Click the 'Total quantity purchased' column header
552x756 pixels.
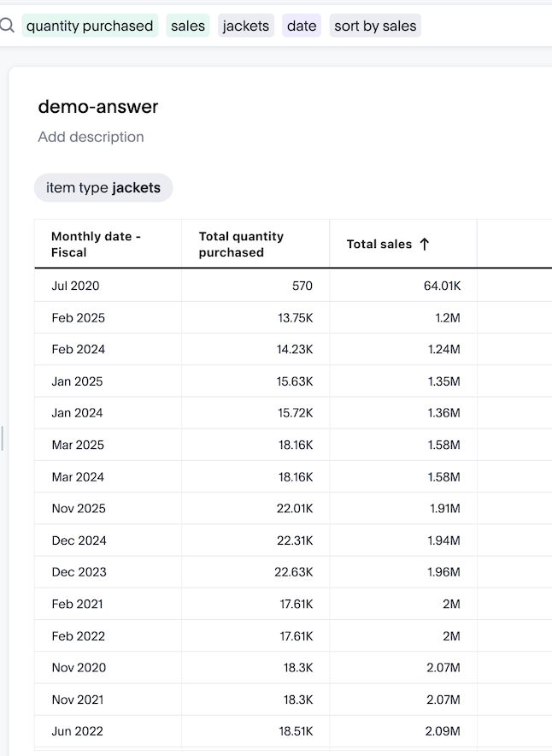pos(241,245)
